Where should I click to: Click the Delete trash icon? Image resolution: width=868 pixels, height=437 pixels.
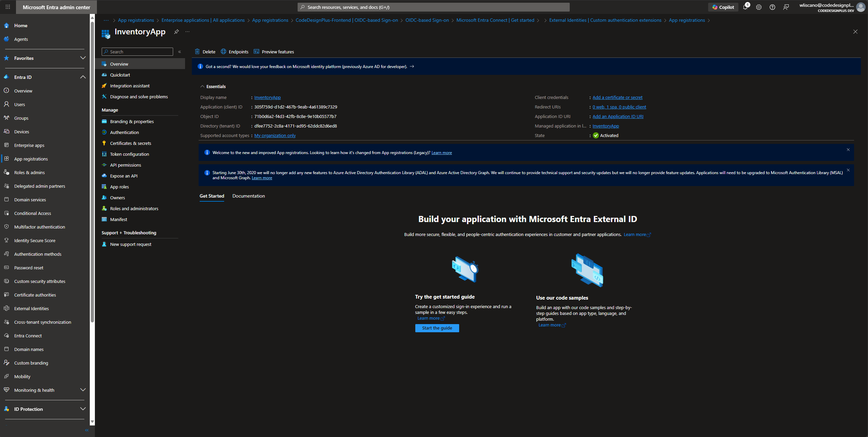(x=197, y=52)
